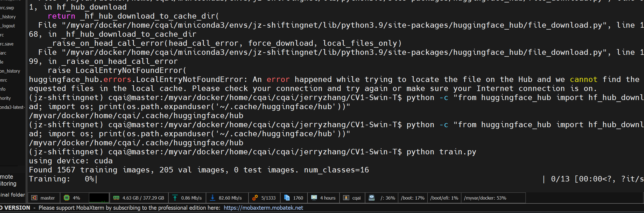644x213 pixels.
Task: Select the '82.60 Mb/s' download rate
Action: (230, 198)
